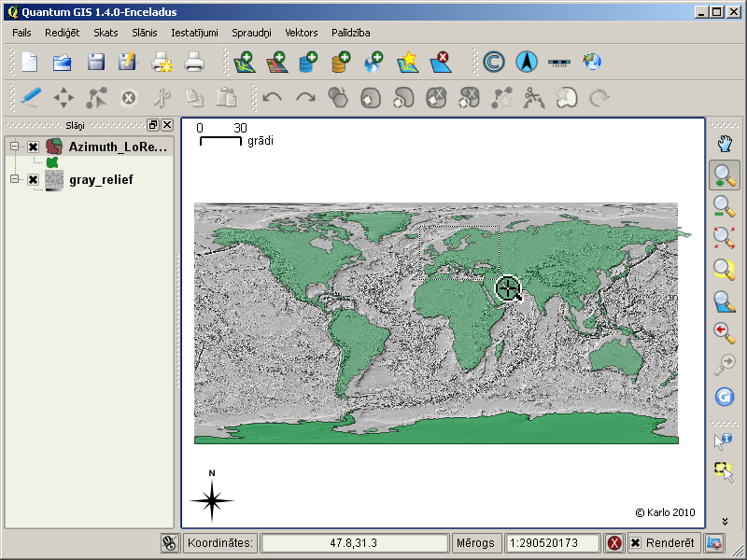Click the Paste Features clipboard icon

click(x=226, y=97)
